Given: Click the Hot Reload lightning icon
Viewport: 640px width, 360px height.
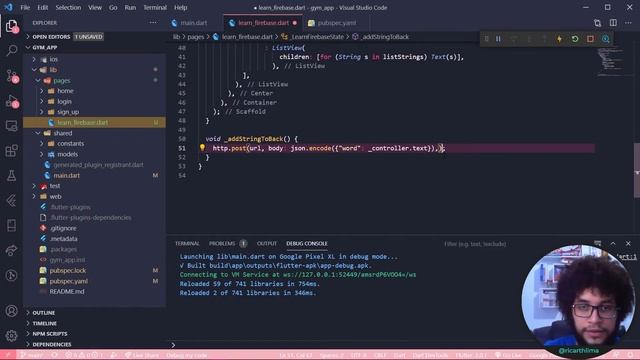Looking at the screenshot, I should [x=559, y=39].
